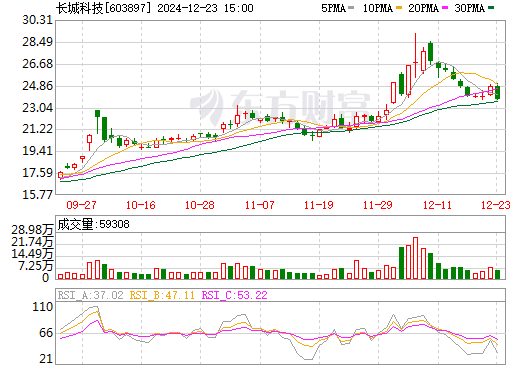Click the 20PMA legend label
The height and width of the screenshot is (365, 520).
coord(423,8)
